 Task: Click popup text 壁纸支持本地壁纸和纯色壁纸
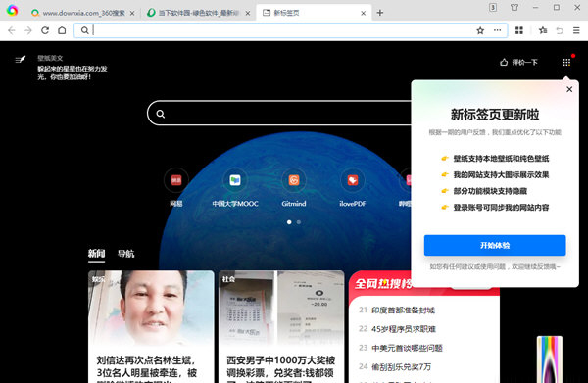501,158
